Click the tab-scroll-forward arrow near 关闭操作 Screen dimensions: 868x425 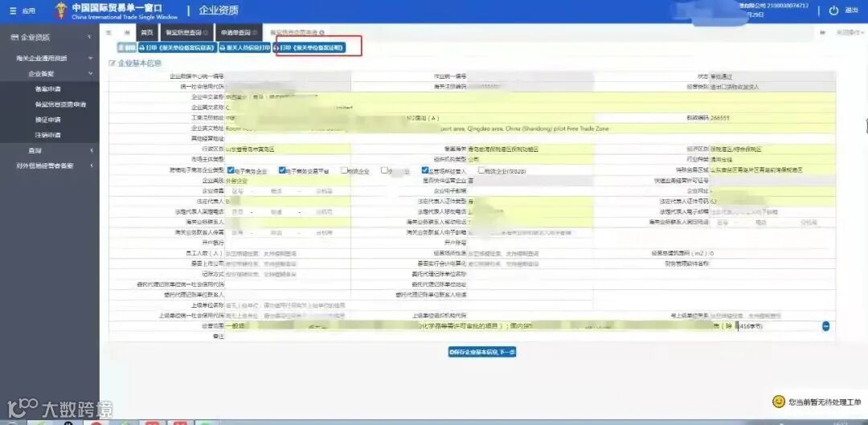(823, 33)
